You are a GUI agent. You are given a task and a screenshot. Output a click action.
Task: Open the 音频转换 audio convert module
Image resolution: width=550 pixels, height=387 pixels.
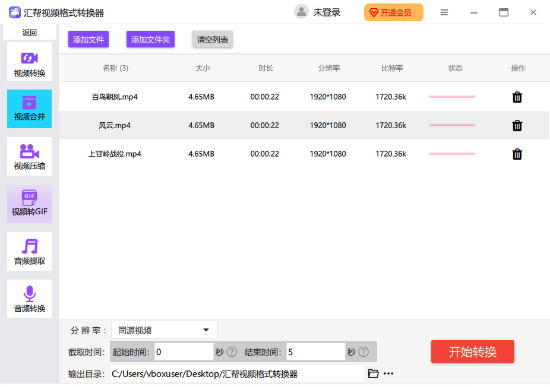click(29, 299)
